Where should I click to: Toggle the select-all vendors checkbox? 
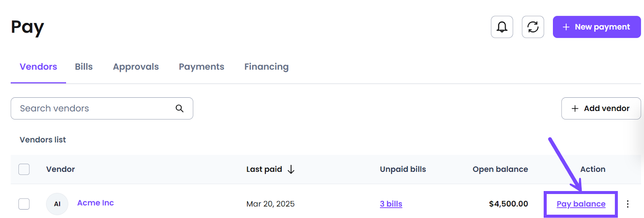24,169
